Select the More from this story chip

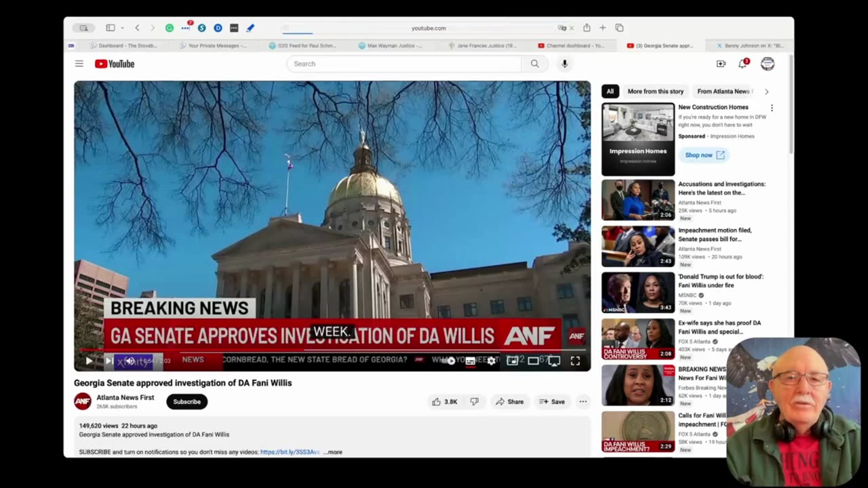pyautogui.click(x=656, y=91)
